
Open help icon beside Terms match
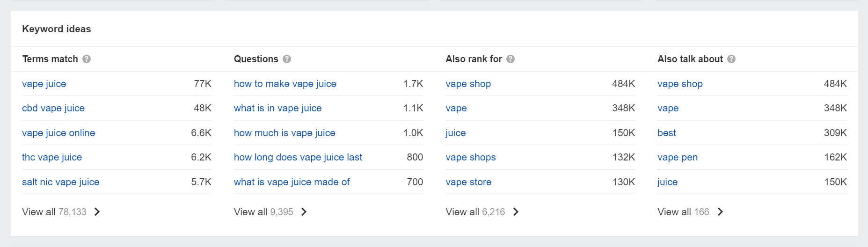point(87,59)
